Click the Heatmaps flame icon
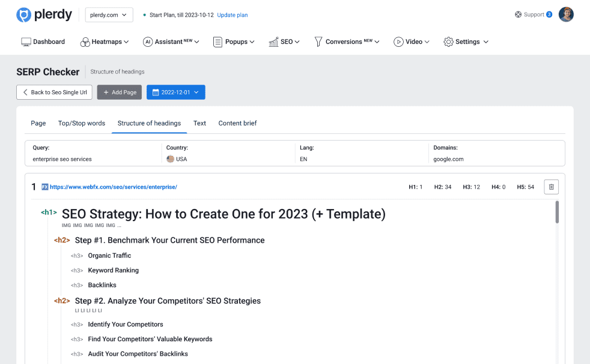Viewport: 590px width, 364px height. click(x=85, y=42)
